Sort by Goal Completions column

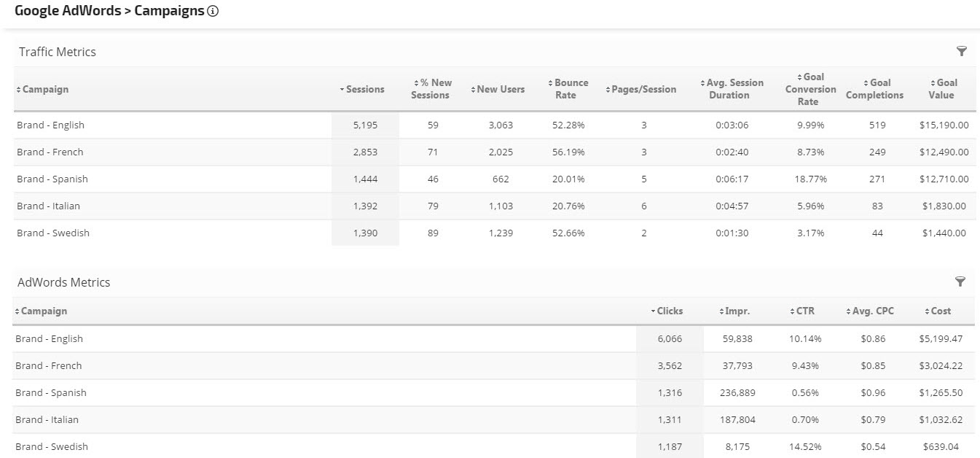pos(877,89)
